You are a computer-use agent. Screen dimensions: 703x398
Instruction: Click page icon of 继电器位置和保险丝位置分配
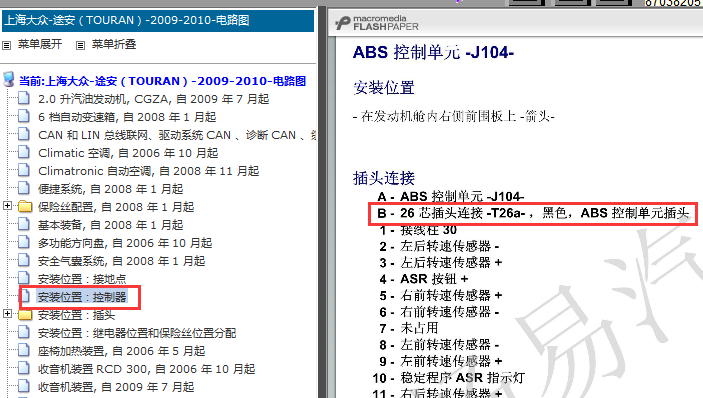(x=24, y=332)
